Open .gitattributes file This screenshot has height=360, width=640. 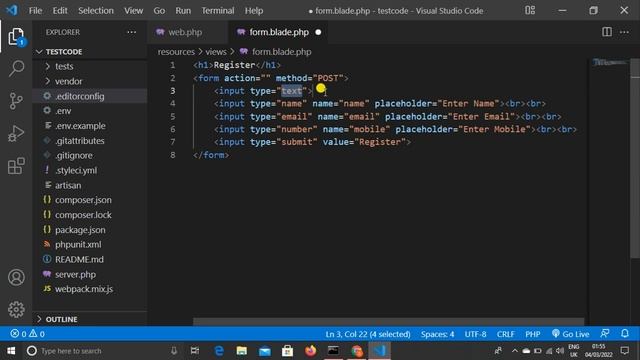90,140
